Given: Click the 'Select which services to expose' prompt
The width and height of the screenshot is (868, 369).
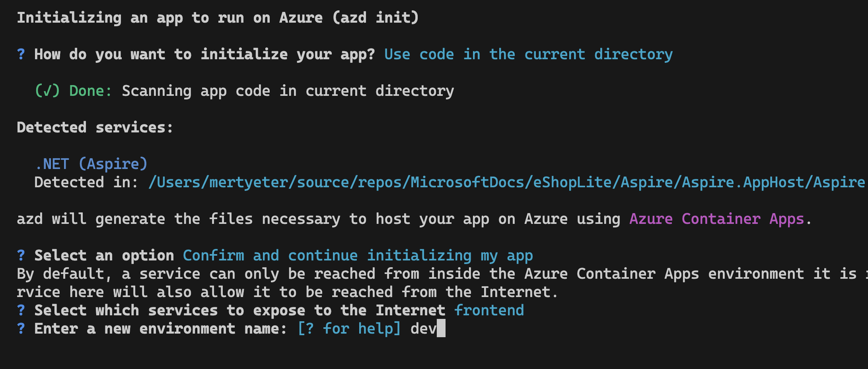Looking at the screenshot, I should 240,310.
